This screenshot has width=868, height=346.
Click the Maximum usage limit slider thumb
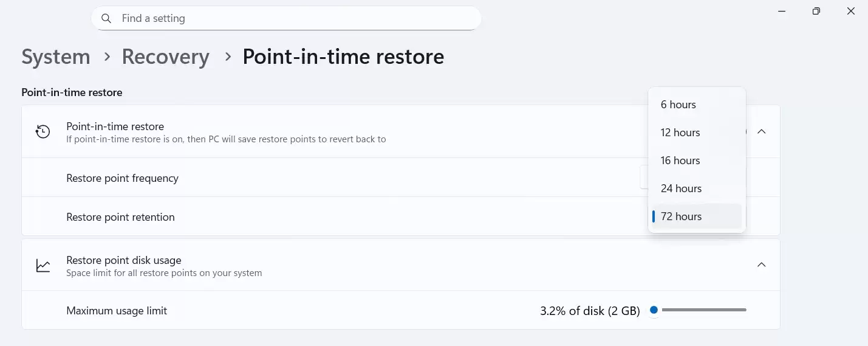pyautogui.click(x=654, y=310)
